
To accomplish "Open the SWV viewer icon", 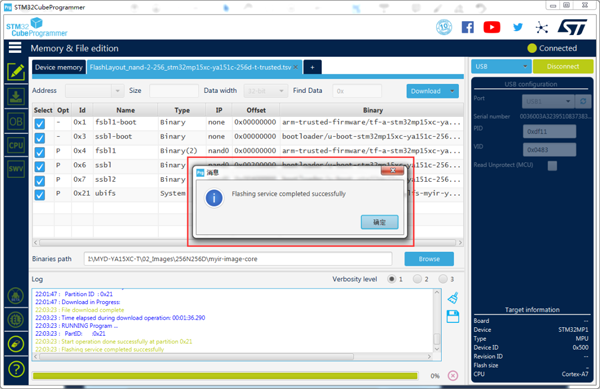I will coord(16,169).
